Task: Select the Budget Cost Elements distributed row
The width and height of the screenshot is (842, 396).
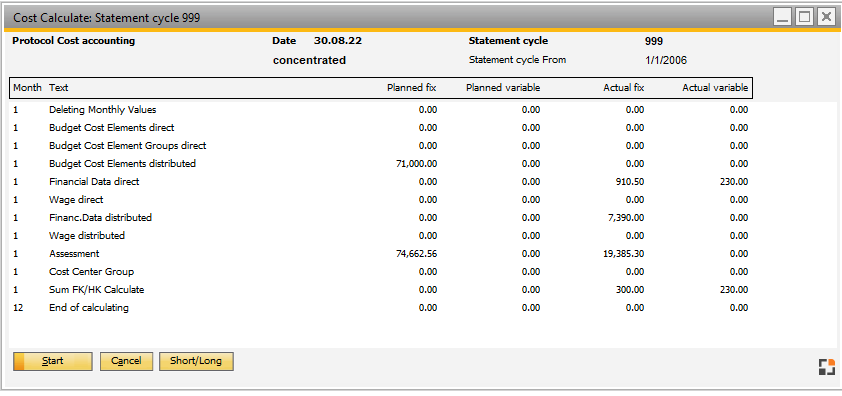Action: (380, 163)
